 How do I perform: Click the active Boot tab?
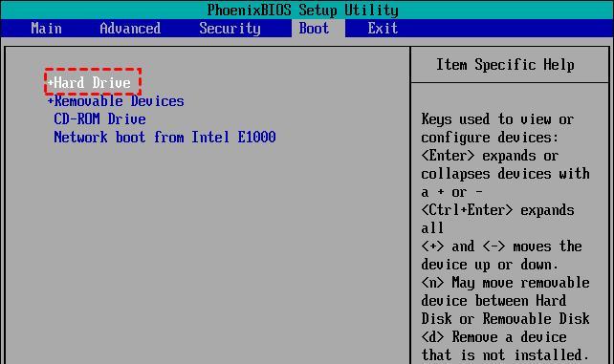(314, 28)
